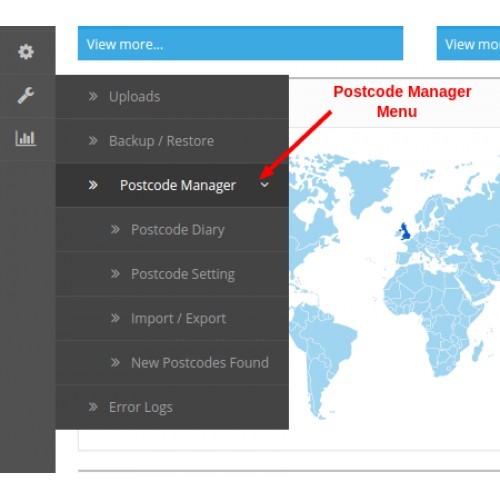Click the highlighted United Kingdom on map
Image resolution: width=500 pixels, height=500 pixels.
click(405, 231)
